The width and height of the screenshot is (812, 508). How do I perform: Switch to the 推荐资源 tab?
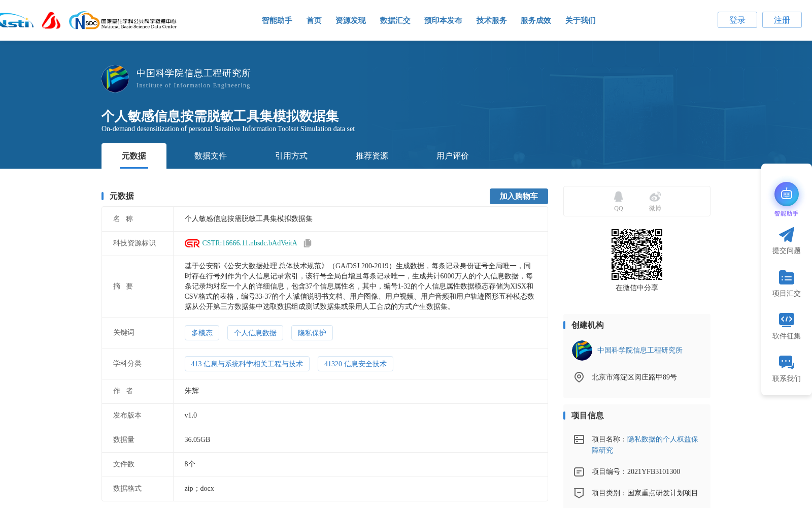click(372, 156)
